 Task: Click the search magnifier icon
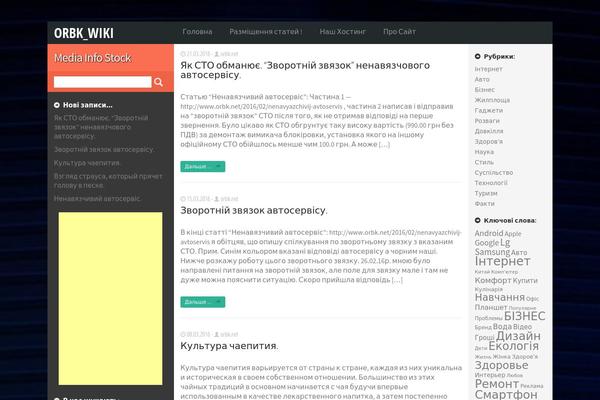[x=158, y=82]
